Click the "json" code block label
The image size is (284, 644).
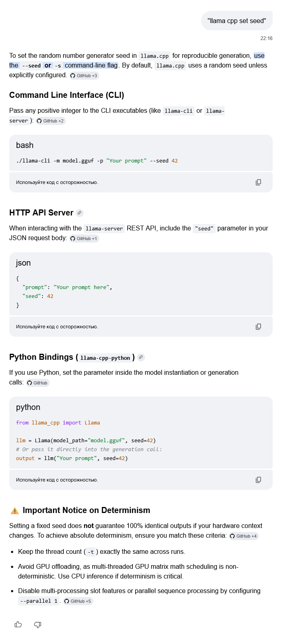23,263
